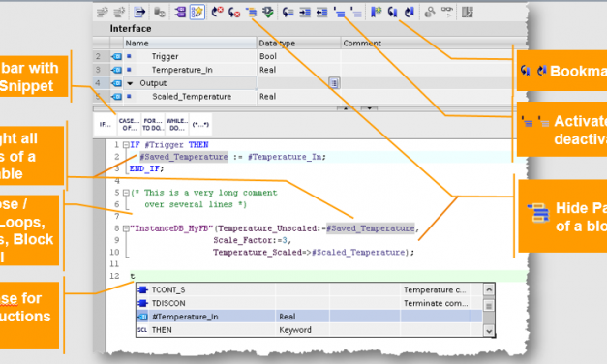Choose THEN keyword from autocomplete list
The height and width of the screenshot is (364, 607).
309,330
